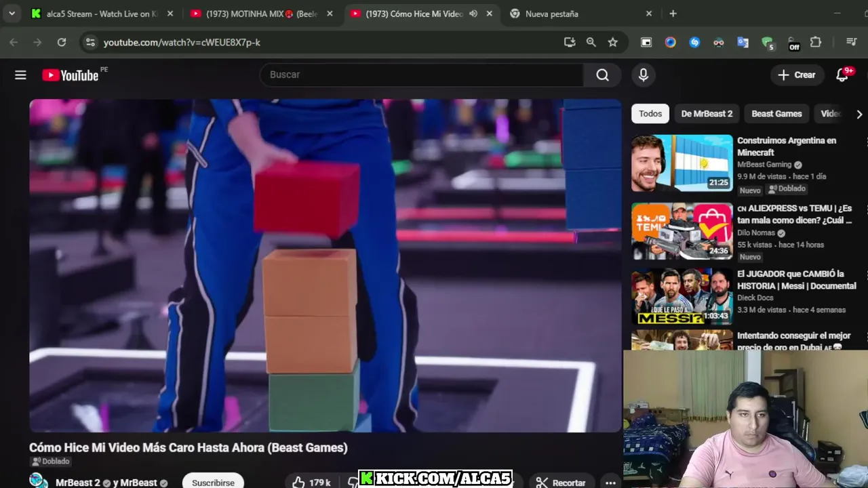View site information icon in address bar
Screen dimensions: 868x488
(90, 42)
